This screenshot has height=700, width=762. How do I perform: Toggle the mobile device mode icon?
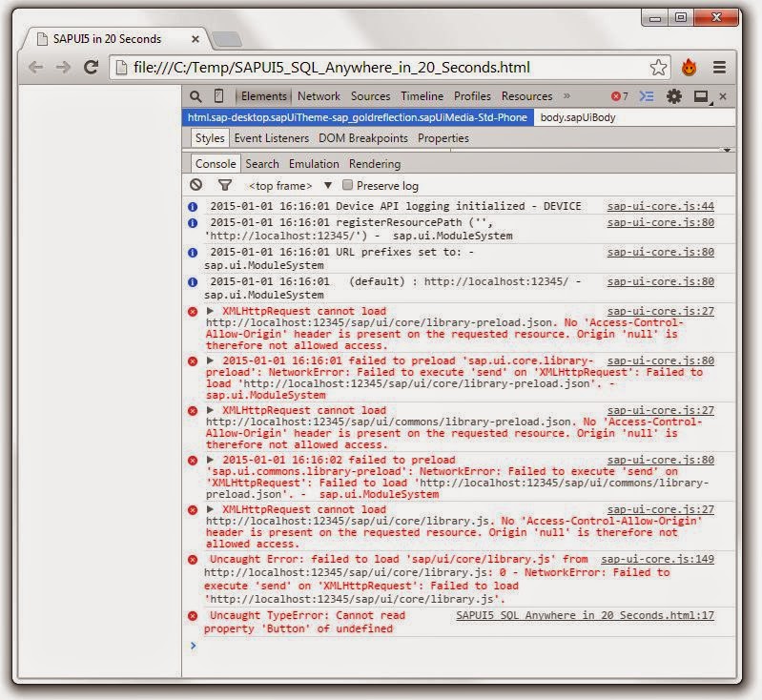[x=218, y=95]
